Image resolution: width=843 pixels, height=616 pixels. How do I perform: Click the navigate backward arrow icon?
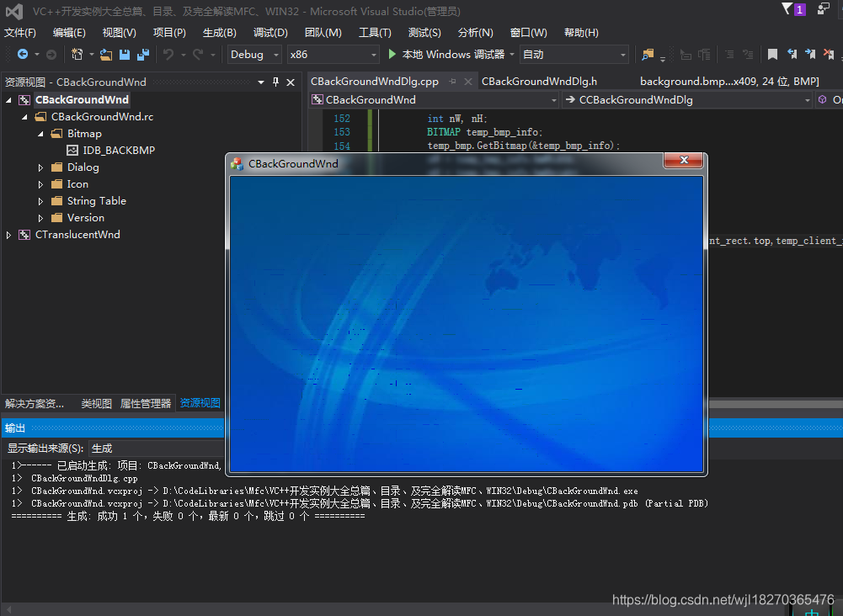(x=23, y=54)
